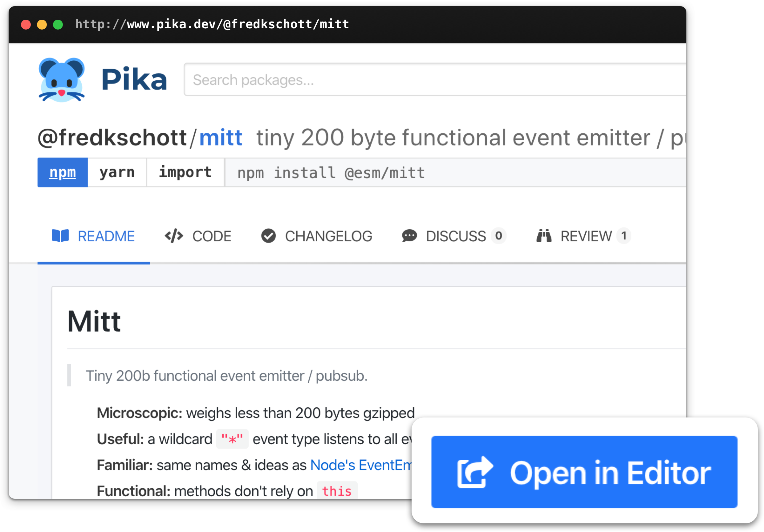Viewport: 764px width, 532px height.
Task: Click the "*" wildcard code snippet
Action: [232, 439]
